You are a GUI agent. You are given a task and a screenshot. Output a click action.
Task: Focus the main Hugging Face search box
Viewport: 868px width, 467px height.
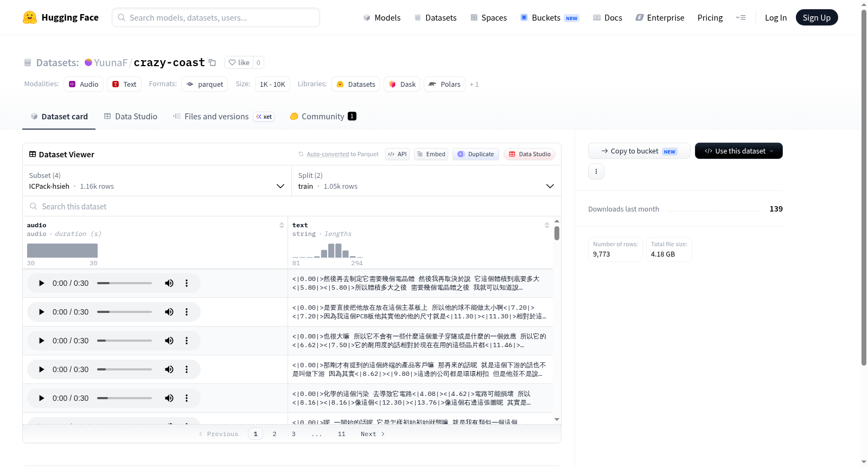click(x=216, y=17)
